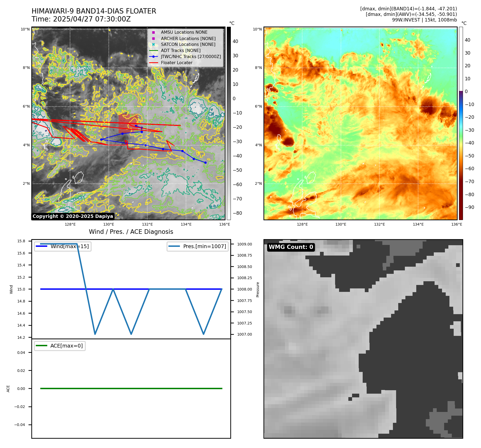
Task: Click the −90 value on rainbow colorbar
Action: pos(470,207)
